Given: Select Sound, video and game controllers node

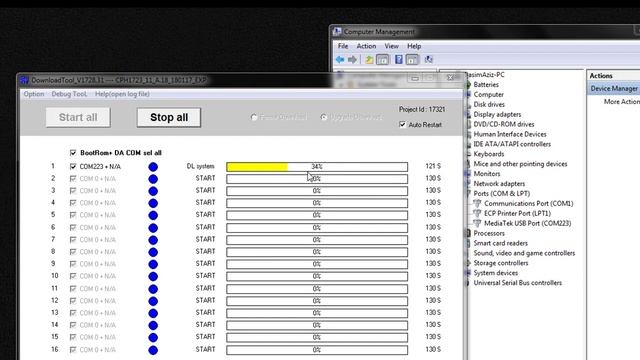Looking at the screenshot, I should point(524,253).
